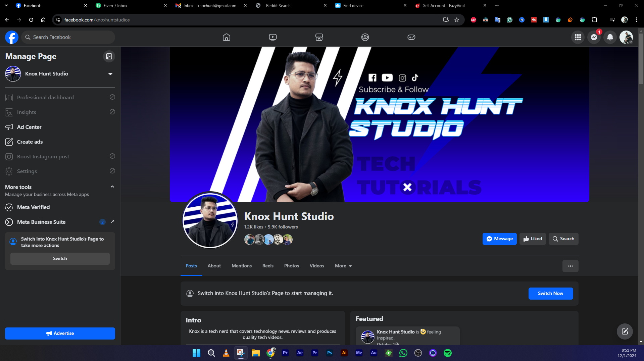The height and width of the screenshot is (361, 644).
Task: Open the Facebook Watch video icon
Action: click(273, 37)
